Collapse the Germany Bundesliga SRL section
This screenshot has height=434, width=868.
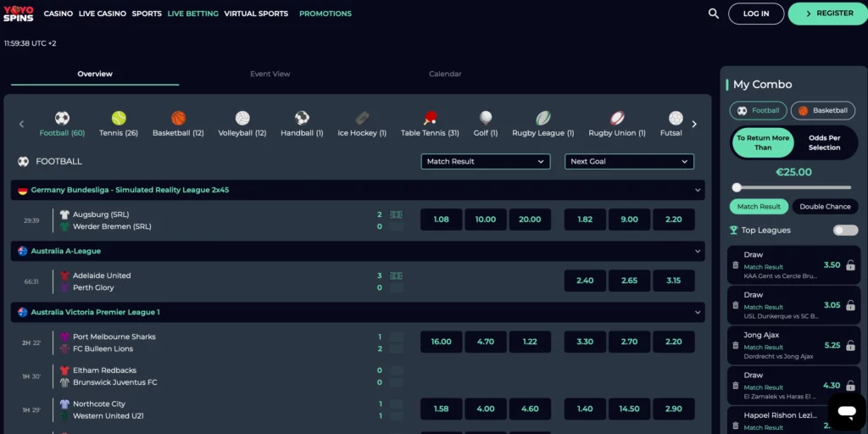click(698, 190)
